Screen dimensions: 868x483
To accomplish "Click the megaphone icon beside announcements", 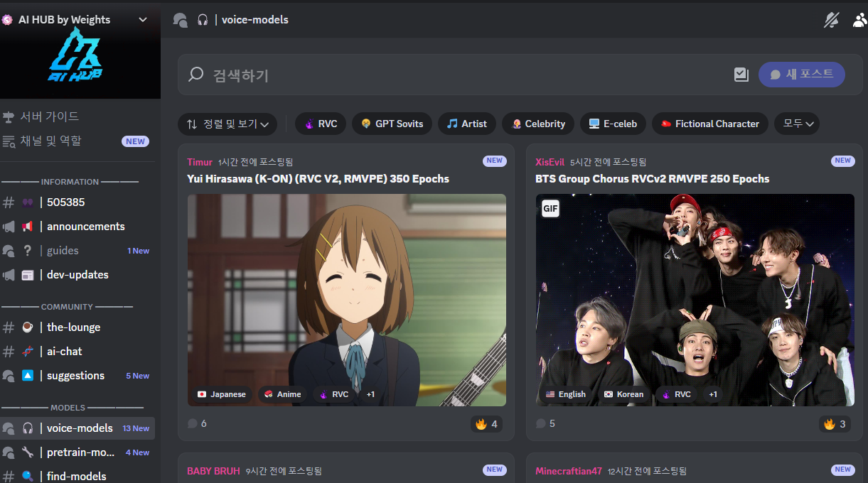I will [x=27, y=227].
